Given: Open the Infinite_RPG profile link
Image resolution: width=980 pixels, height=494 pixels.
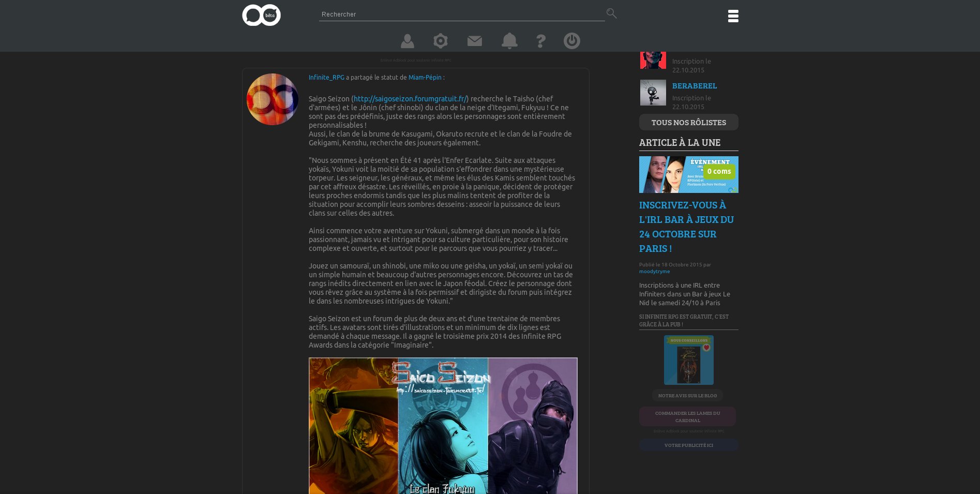Looking at the screenshot, I should pos(326,78).
